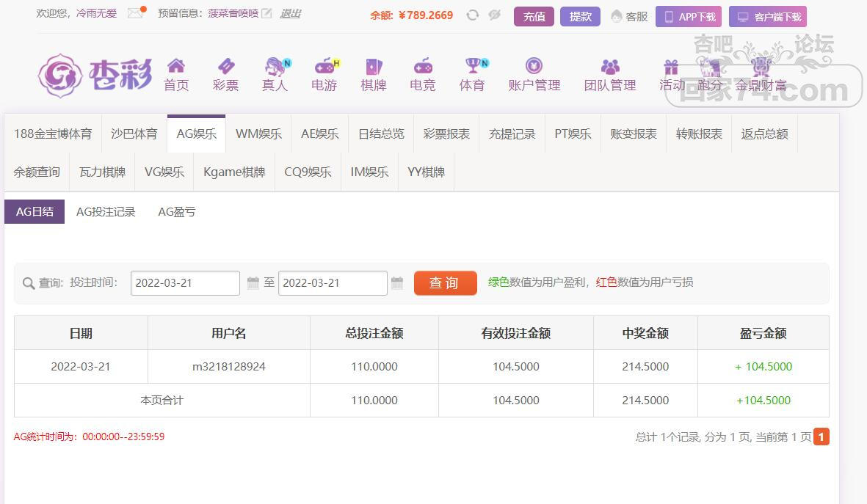
Task: Open the start date calendar picker
Action: tap(253, 283)
